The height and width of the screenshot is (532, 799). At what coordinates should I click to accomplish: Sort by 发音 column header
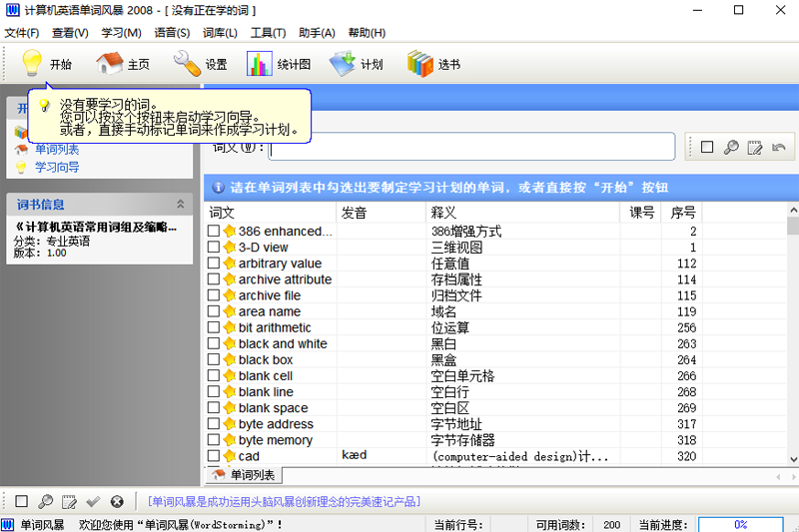point(381,213)
